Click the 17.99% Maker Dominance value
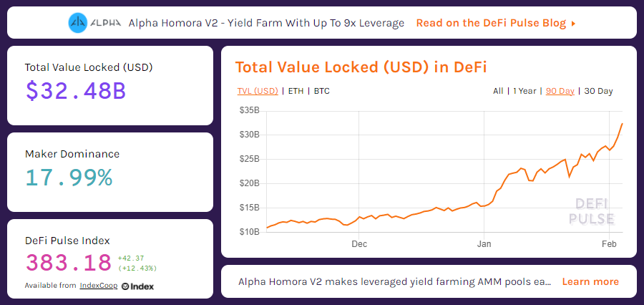 point(69,178)
